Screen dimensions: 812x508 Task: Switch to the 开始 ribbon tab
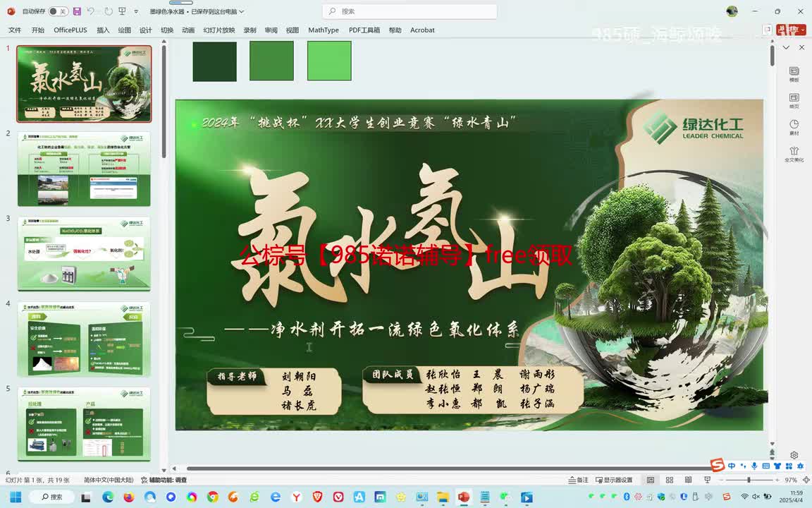[x=38, y=30]
